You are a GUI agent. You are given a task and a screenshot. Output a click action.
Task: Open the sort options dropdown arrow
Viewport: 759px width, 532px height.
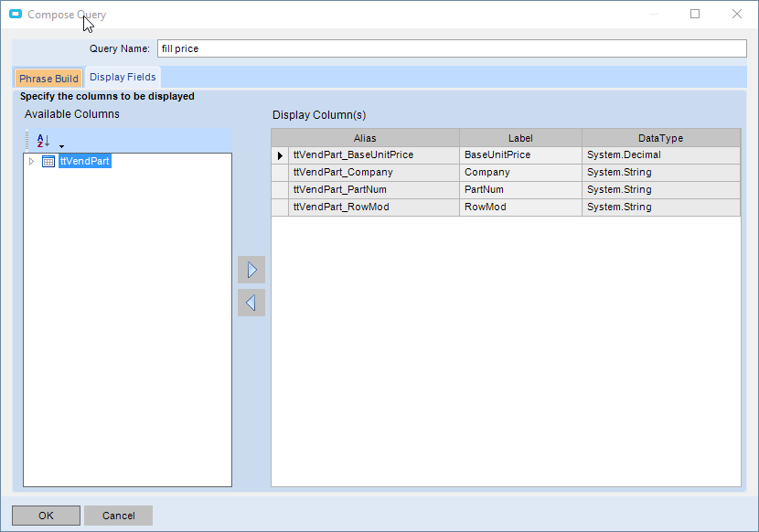pyautogui.click(x=61, y=146)
